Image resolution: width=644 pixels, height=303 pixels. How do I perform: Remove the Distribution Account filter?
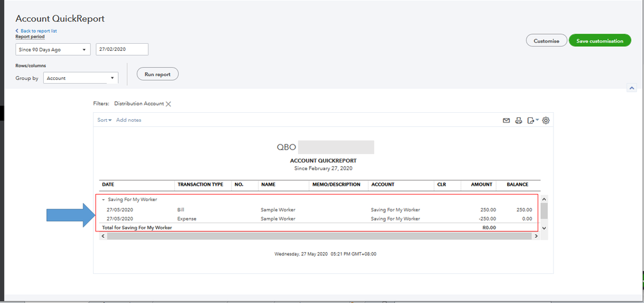coord(168,104)
